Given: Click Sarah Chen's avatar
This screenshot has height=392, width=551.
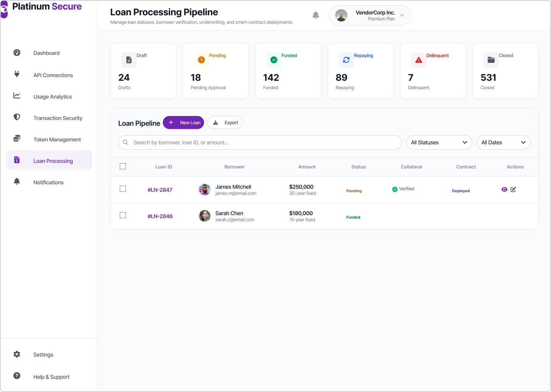Looking at the screenshot, I should [x=205, y=216].
